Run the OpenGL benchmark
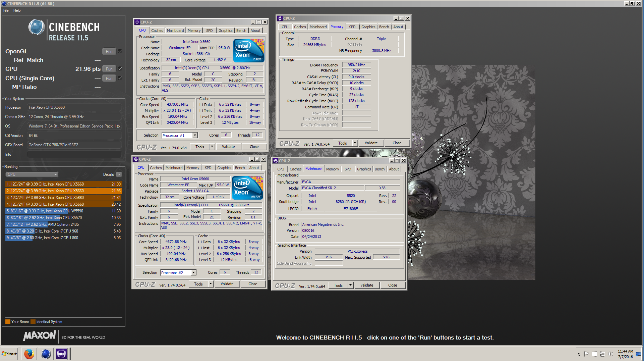Viewport: 644px width, 361px height. coord(109,51)
